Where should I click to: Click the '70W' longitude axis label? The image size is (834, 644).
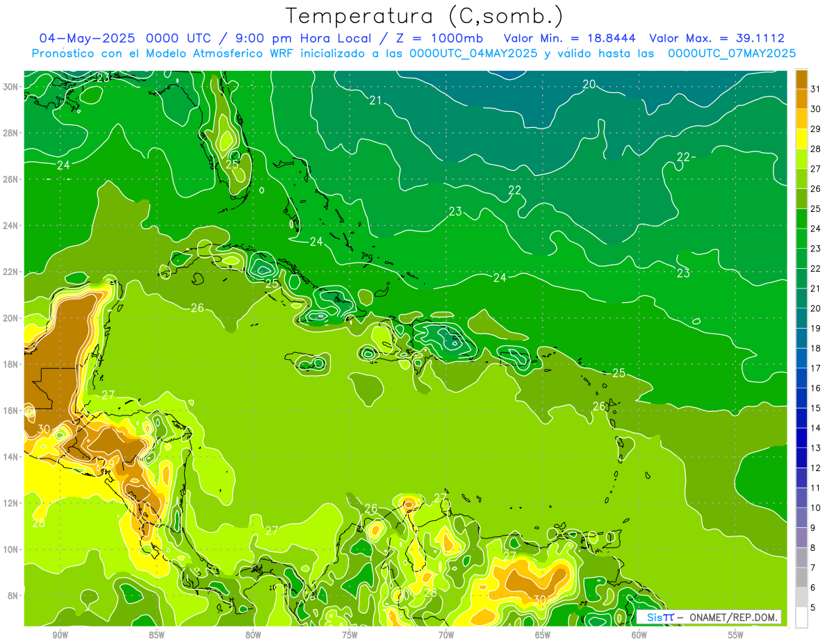click(446, 634)
